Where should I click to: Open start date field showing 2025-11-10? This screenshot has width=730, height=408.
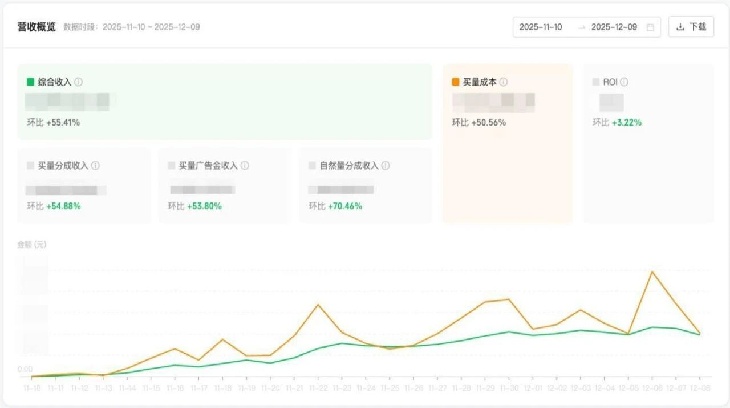[544, 27]
